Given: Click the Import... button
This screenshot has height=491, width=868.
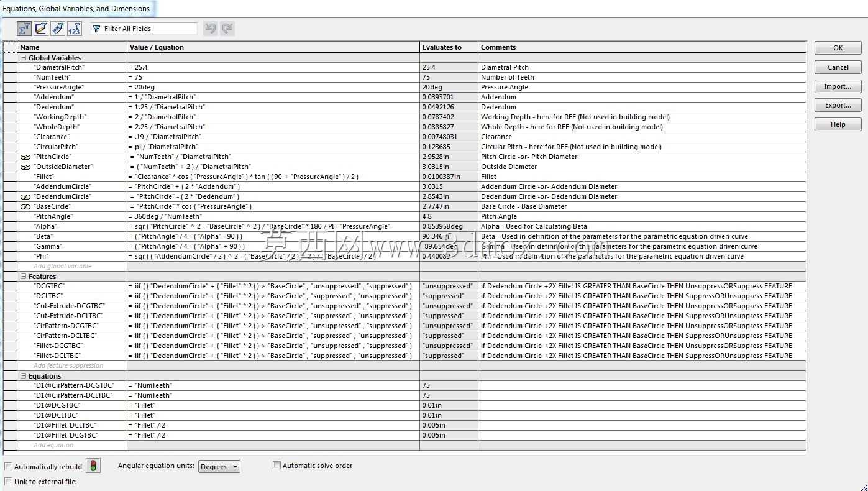Looking at the screenshot, I should point(838,86).
